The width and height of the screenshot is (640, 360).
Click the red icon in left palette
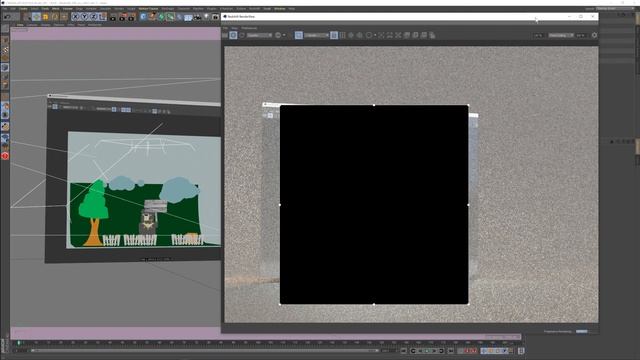tap(5, 156)
